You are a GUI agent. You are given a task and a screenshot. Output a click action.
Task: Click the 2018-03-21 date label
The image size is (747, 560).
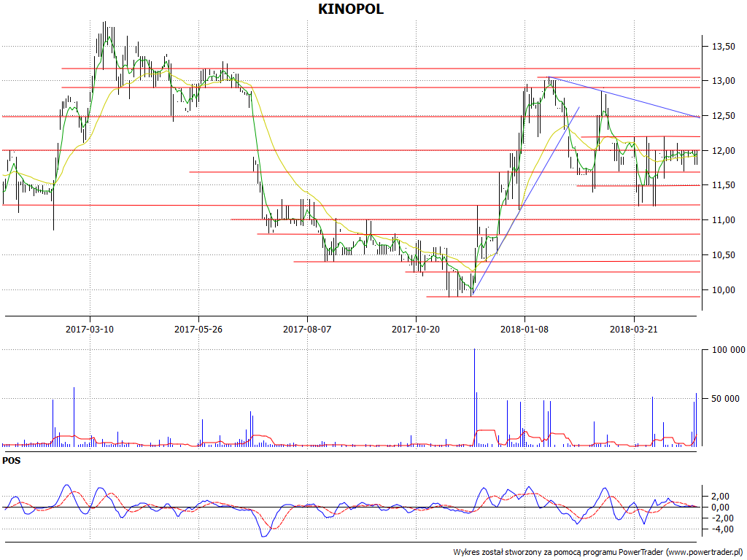(634, 329)
